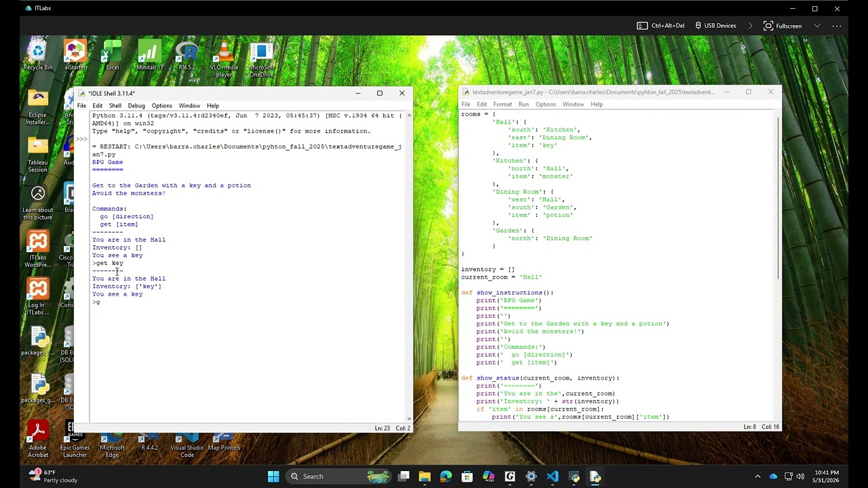
Task: Click 'Ln: 23' in IDLE Shell status bar
Action: click(x=382, y=428)
